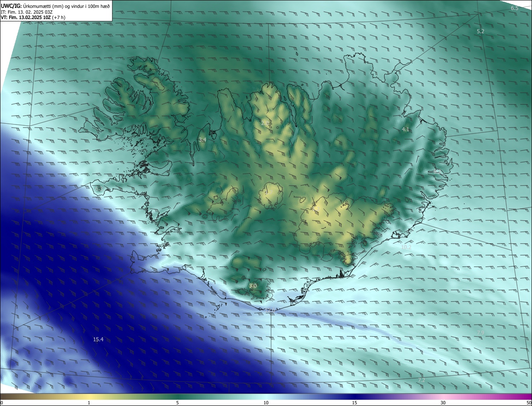Click the 10.2 value label
The height and width of the screenshot is (406, 532).
406,247
